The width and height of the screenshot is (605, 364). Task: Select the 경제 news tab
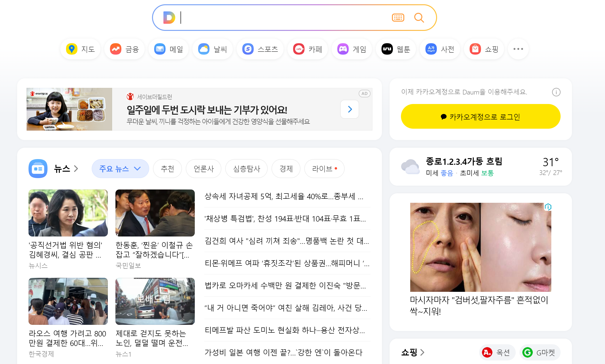286,169
